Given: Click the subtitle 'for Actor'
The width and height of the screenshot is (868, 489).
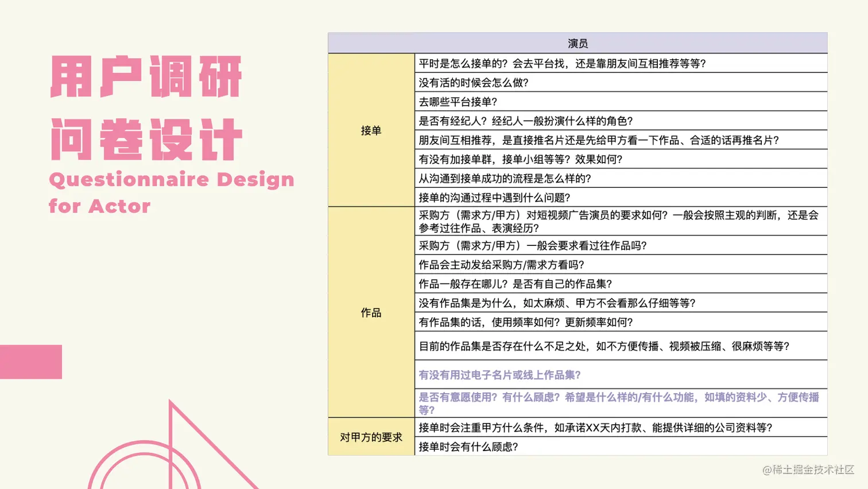Looking at the screenshot, I should (100, 206).
